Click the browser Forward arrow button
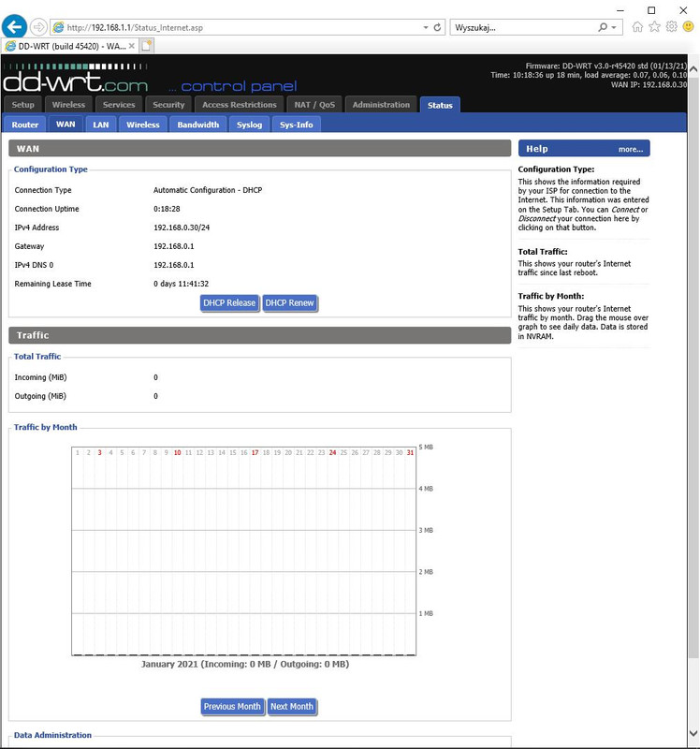This screenshot has height=749, width=700. 38,27
